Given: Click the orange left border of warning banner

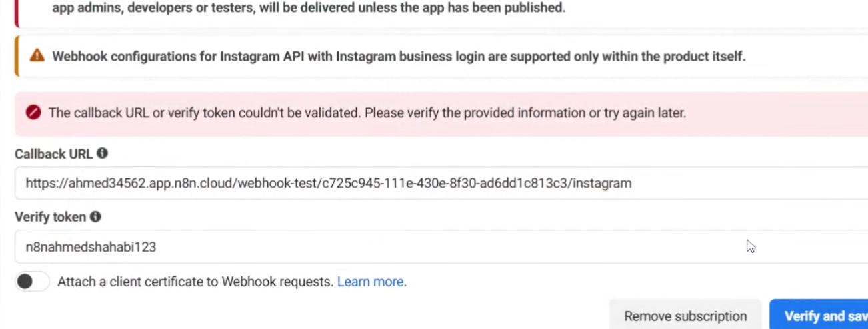Looking at the screenshot, I should point(16,56).
